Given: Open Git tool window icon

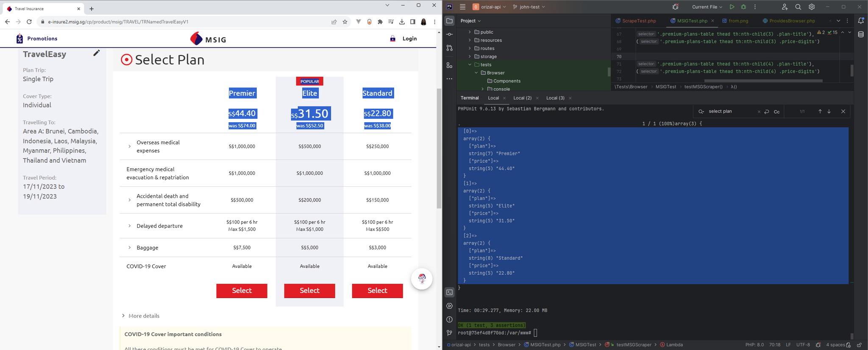Looking at the screenshot, I should [450, 333].
